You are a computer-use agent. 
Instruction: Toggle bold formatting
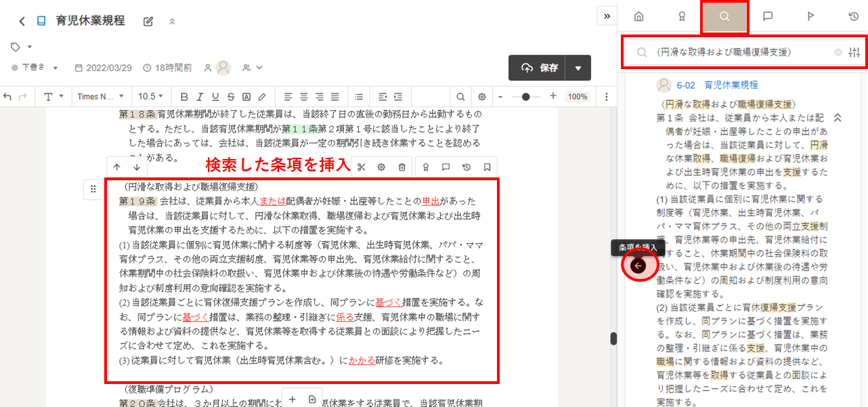183,97
